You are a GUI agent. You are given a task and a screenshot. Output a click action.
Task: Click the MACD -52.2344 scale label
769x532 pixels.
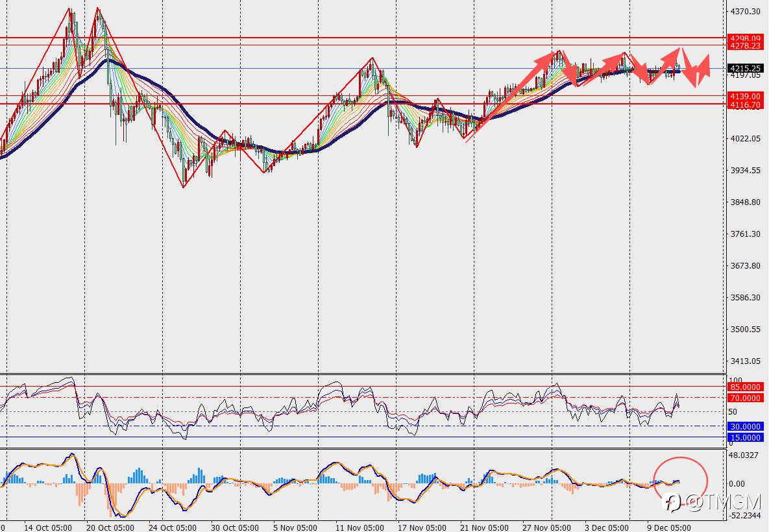744,515
